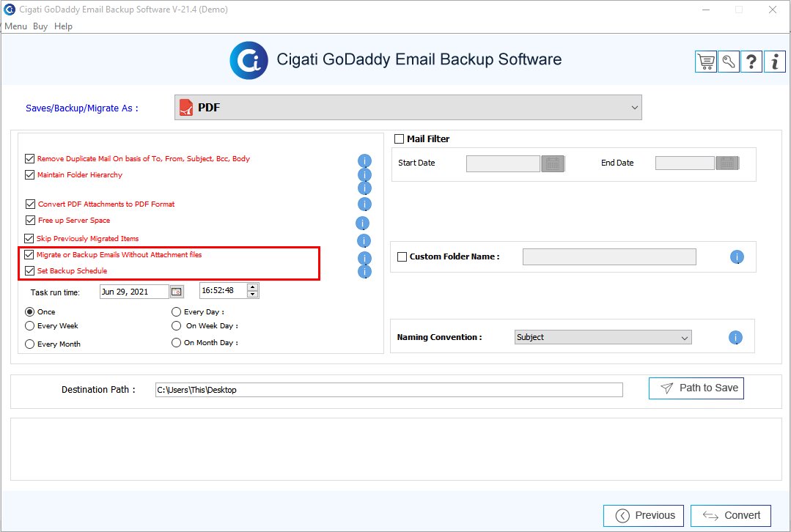This screenshot has height=532, width=791.
Task: Show info for Naming Convention
Action: coord(735,337)
